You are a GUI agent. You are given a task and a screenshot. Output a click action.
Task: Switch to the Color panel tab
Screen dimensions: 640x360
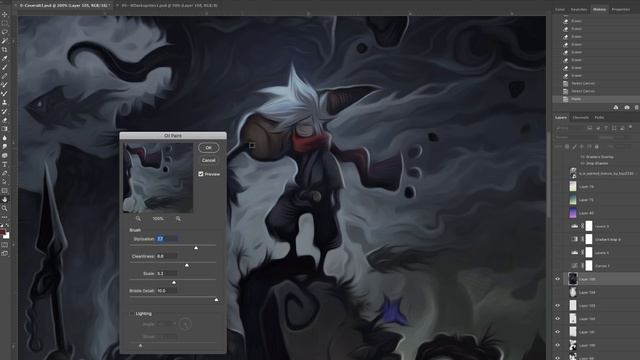pyautogui.click(x=560, y=9)
